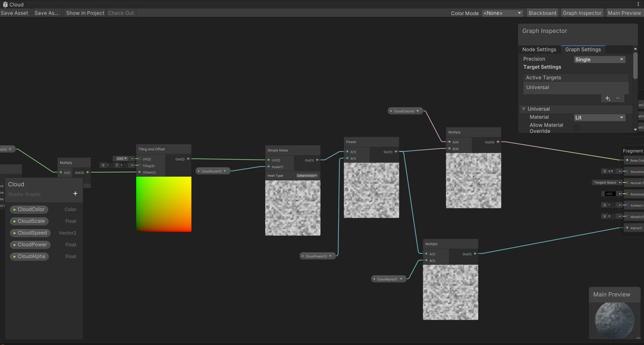Click the Metallic value 0 field
The width and height of the screenshot is (644, 345).
pyautogui.click(x=610, y=216)
